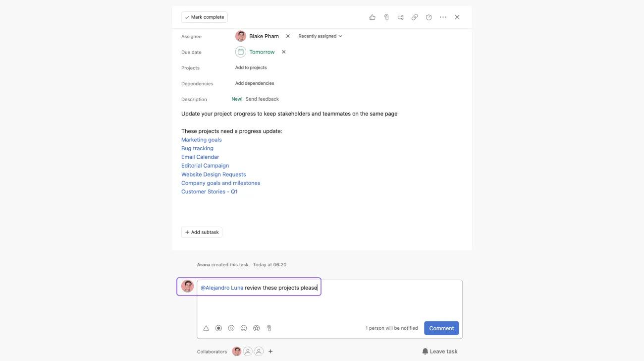Open the Recently assigned dropdown

point(319,36)
